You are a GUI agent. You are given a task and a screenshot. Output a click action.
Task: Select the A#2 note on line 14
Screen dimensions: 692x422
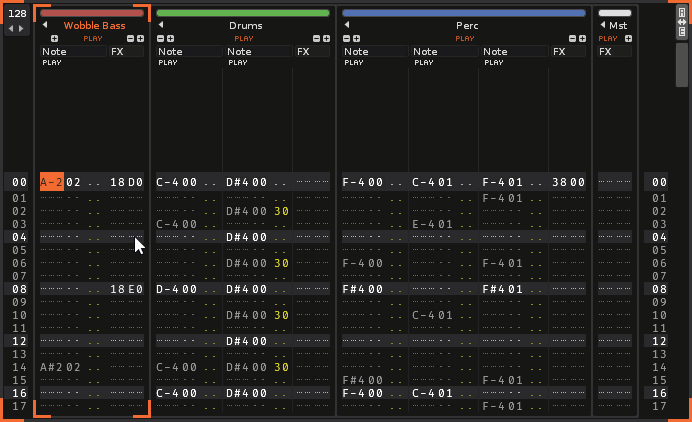(x=52, y=367)
